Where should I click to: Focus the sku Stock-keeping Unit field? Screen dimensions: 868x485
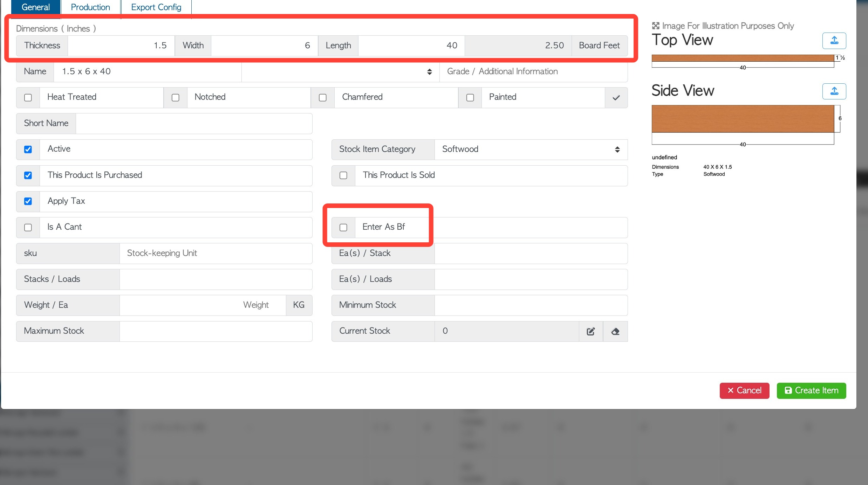coord(216,254)
